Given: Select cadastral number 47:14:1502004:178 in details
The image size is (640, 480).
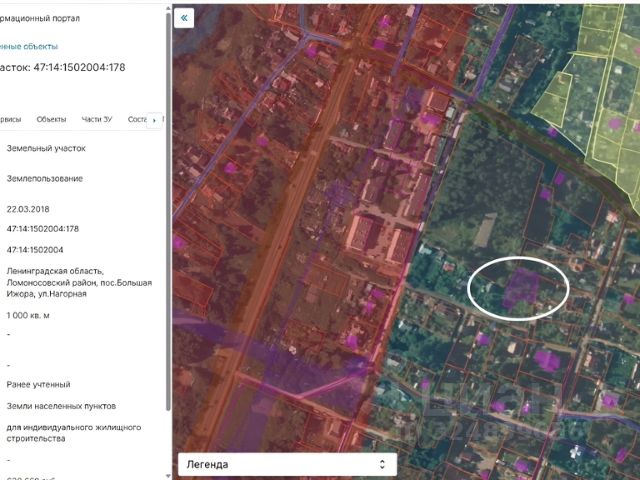Looking at the screenshot, I should pos(42,229).
